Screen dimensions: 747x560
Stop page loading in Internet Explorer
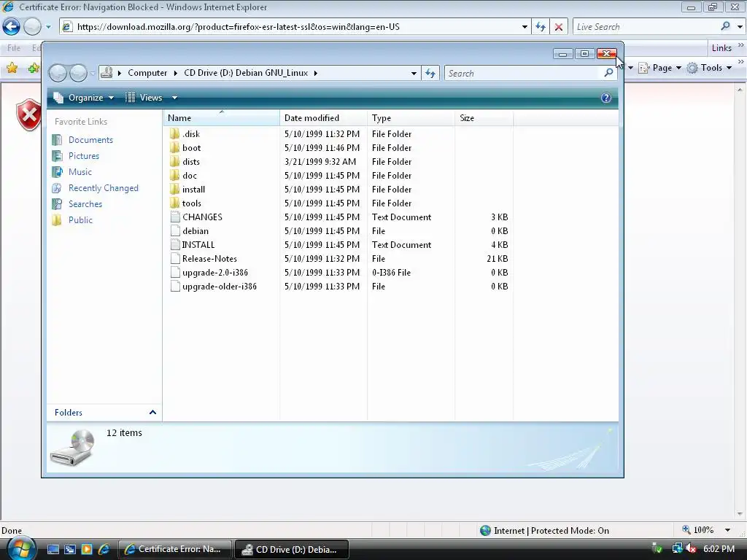pyautogui.click(x=558, y=27)
